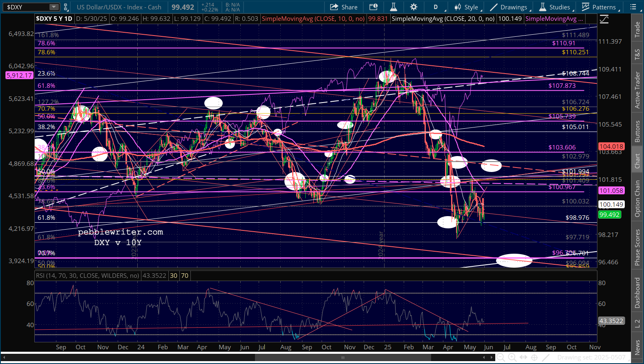This screenshot has height=364, width=644.
Task: Click the symbol link clip icon
Action: pyautogui.click(x=66, y=7)
